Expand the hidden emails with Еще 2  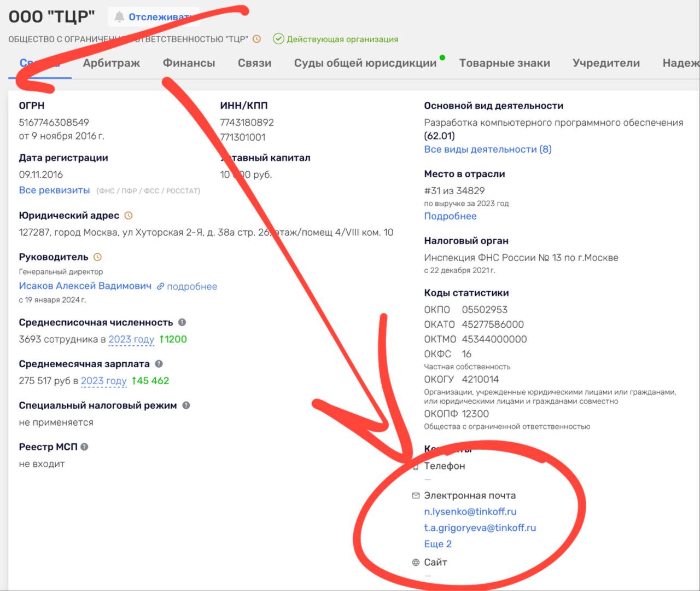pyautogui.click(x=437, y=544)
